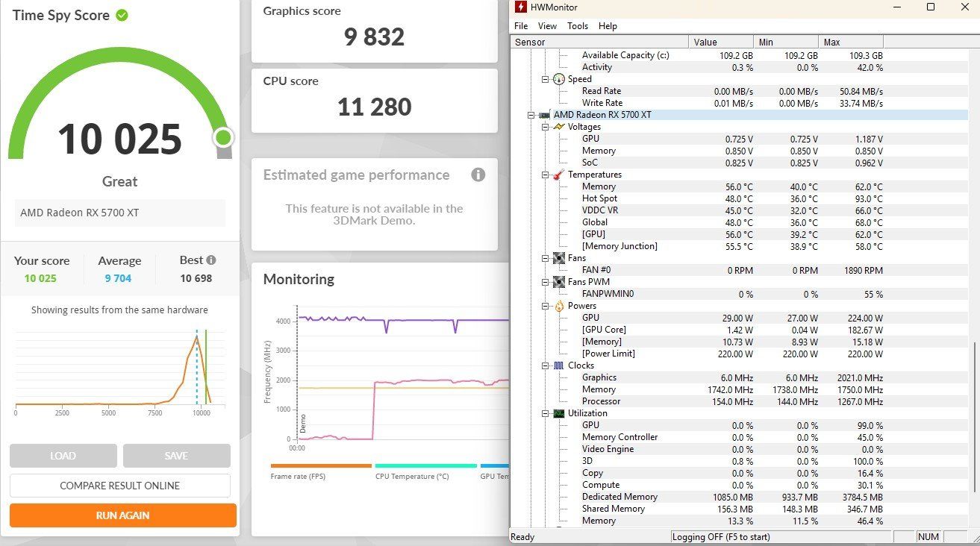Click the '9 832' Graphics score value
The width and height of the screenshot is (980, 546).
point(374,37)
